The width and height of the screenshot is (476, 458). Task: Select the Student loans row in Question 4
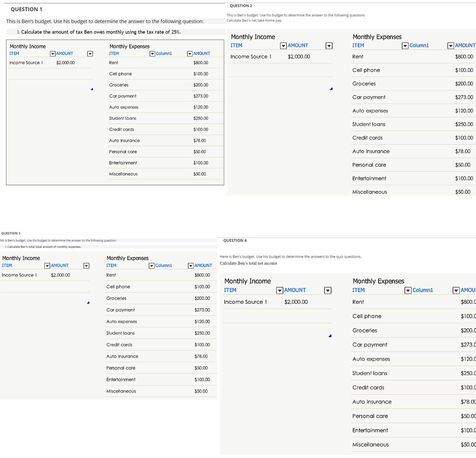[x=370, y=373]
